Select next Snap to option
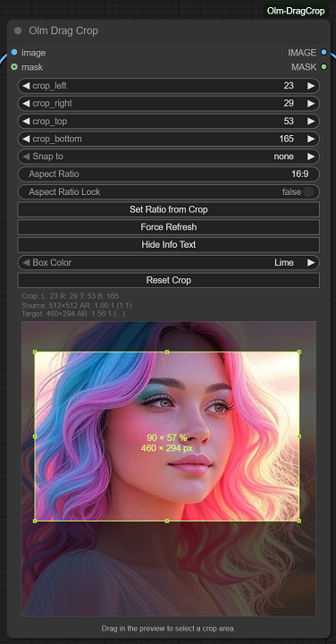336x644 pixels. (311, 157)
